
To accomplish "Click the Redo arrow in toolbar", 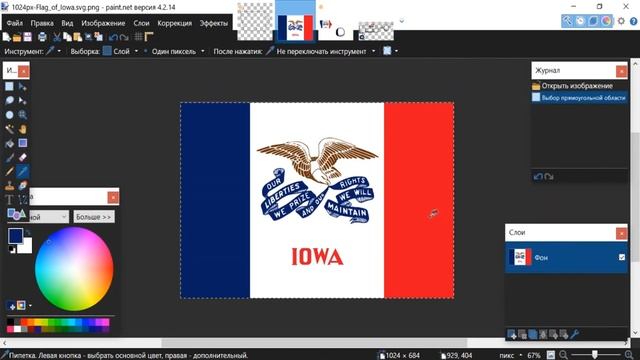I will coord(124,37).
